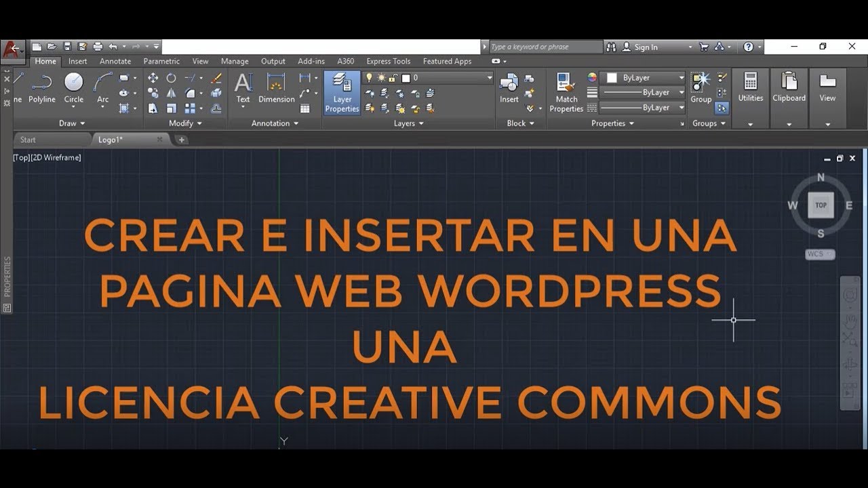Screen dimensions: 868x488
Task: Select the Copy tool in Modify
Action: pyautogui.click(x=153, y=93)
